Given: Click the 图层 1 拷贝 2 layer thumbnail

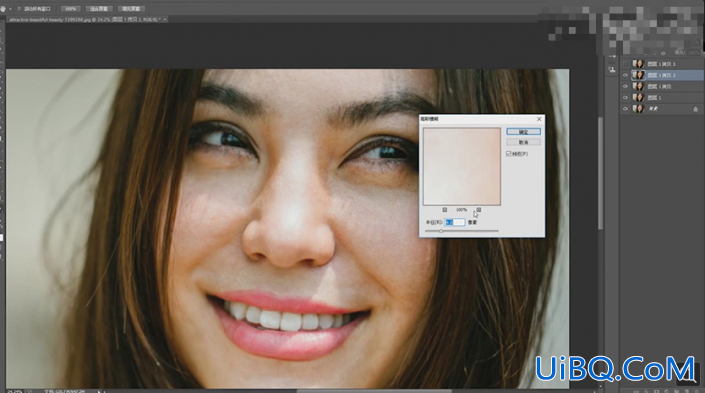Looking at the screenshot, I should tap(638, 75).
